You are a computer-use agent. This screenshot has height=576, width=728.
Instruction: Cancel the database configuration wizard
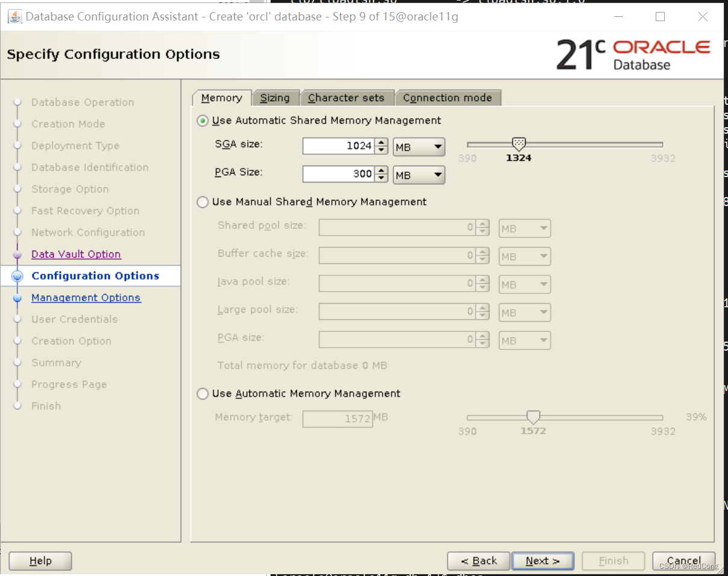click(x=684, y=561)
